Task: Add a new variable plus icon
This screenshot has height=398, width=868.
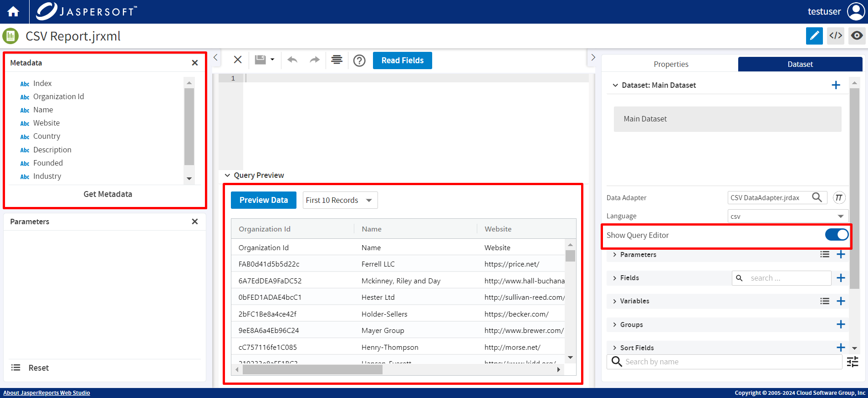Action: coord(841,301)
